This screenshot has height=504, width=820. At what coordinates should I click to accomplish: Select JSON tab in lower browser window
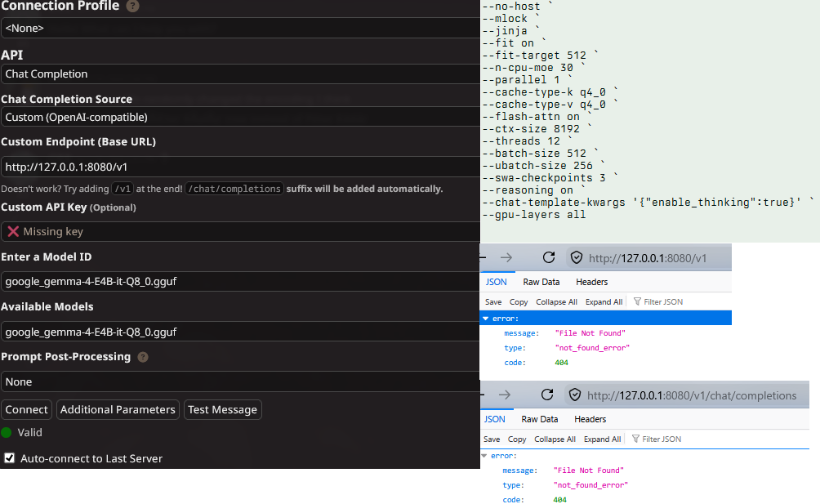(495, 419)
